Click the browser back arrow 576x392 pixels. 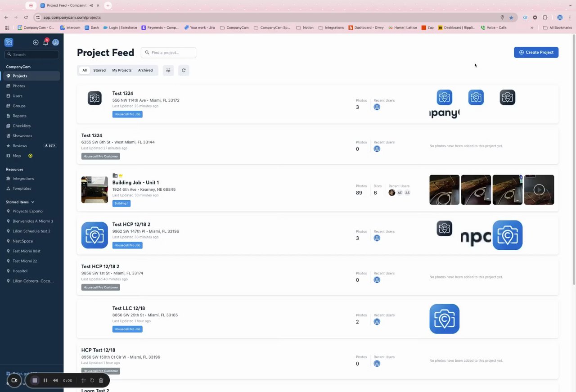tap(6, 18)
